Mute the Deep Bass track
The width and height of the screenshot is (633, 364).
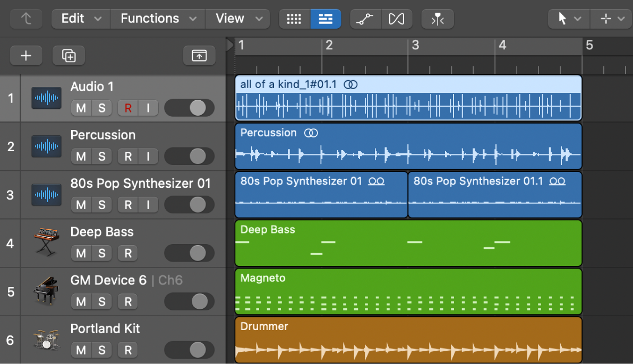(x=81, y=253)
